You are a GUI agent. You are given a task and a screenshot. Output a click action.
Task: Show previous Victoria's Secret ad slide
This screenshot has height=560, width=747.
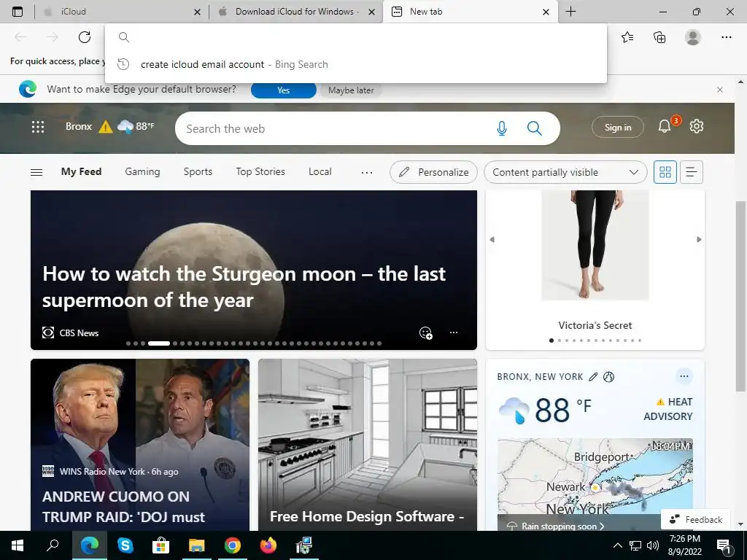492,239
